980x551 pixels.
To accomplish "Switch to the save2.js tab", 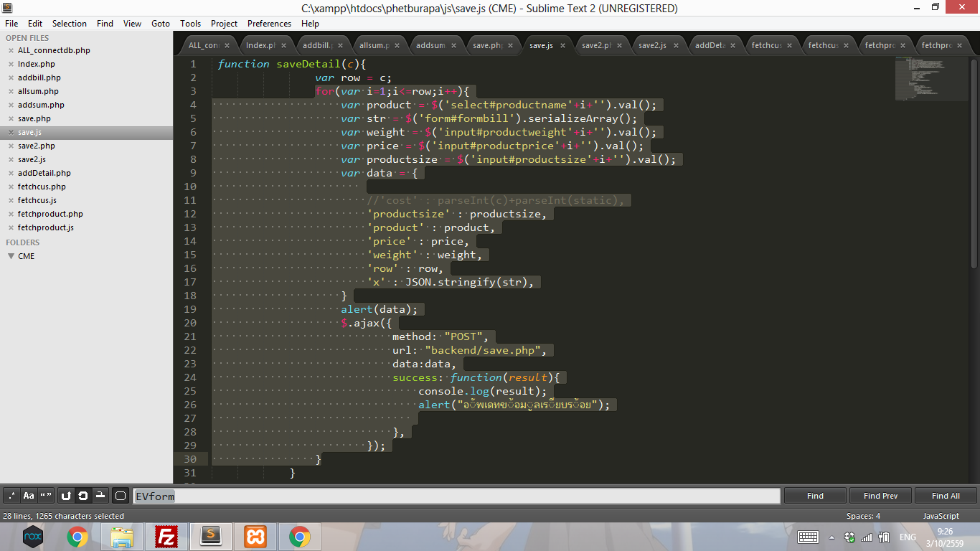I will tap(652, 45).
